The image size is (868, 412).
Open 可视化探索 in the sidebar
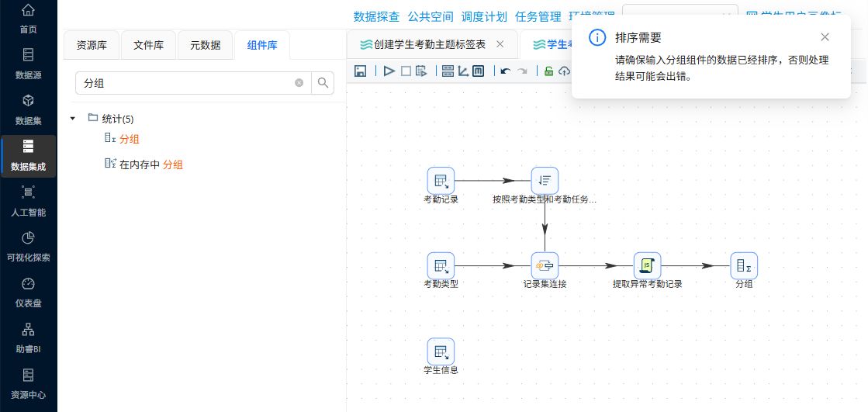click(x=28, y=248)
